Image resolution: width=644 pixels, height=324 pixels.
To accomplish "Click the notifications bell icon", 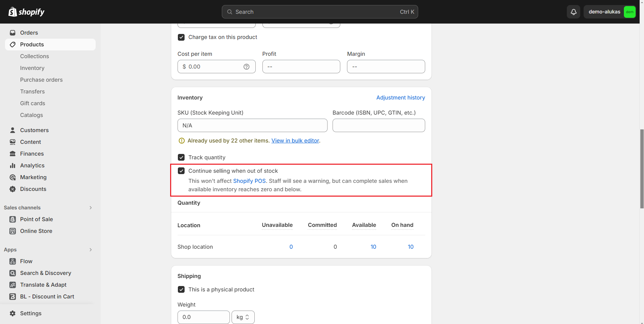I will tap(574, 12).
